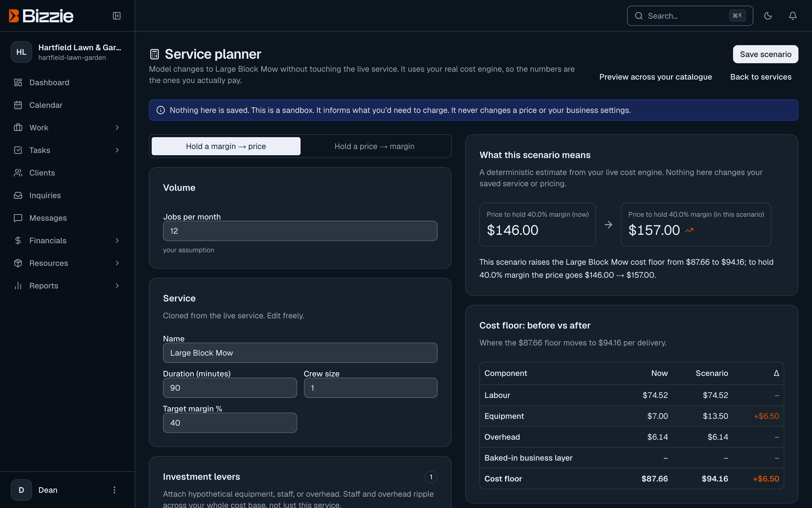Click the Cost floor scenario total $94.16
This screenshot has height=508, width=812.
(715, 479)
